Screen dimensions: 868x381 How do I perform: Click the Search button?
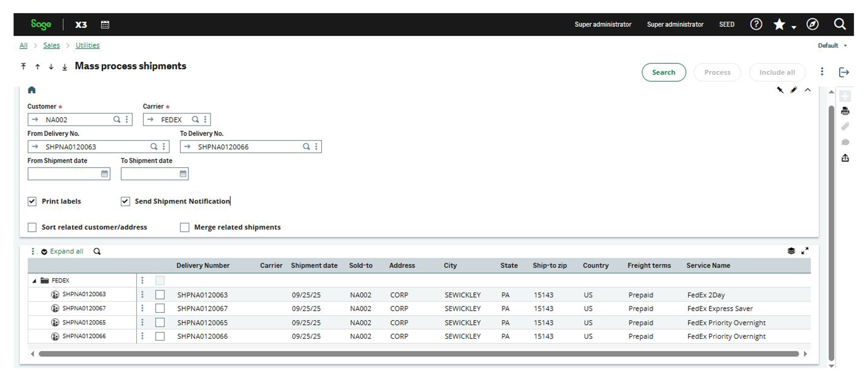(x=663, y=72)
